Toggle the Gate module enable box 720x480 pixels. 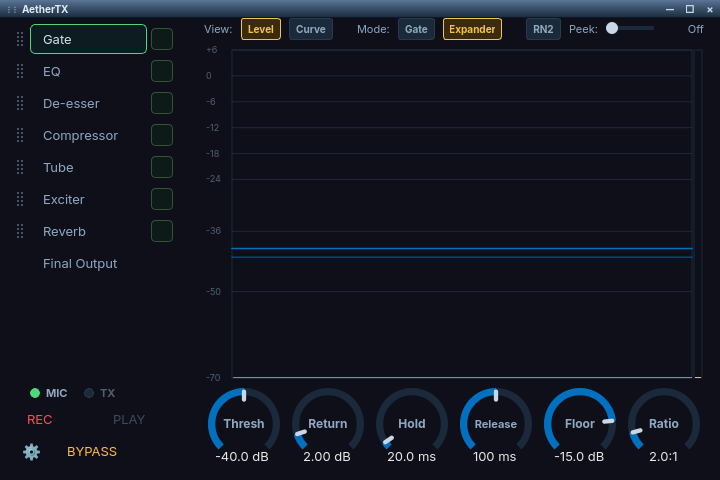click(x=162, y=39)
